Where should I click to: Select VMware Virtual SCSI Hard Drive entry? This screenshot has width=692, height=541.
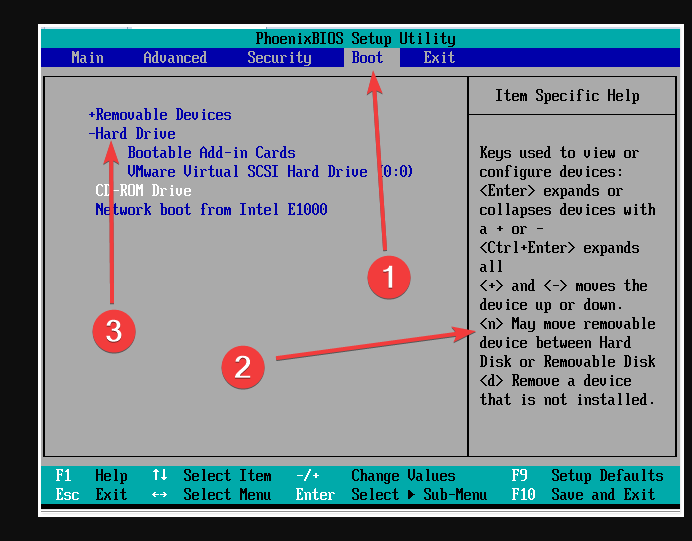coord(270,172)
